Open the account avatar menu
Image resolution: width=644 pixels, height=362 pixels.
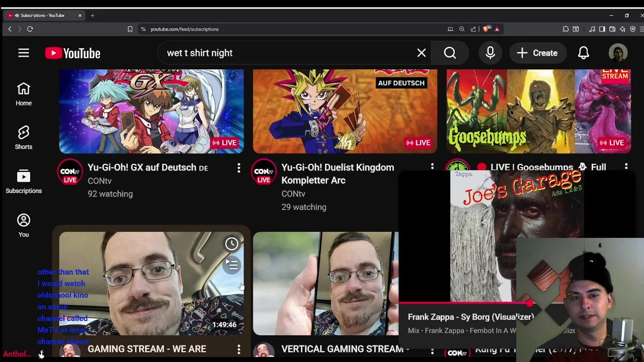(x=618, y=53)
